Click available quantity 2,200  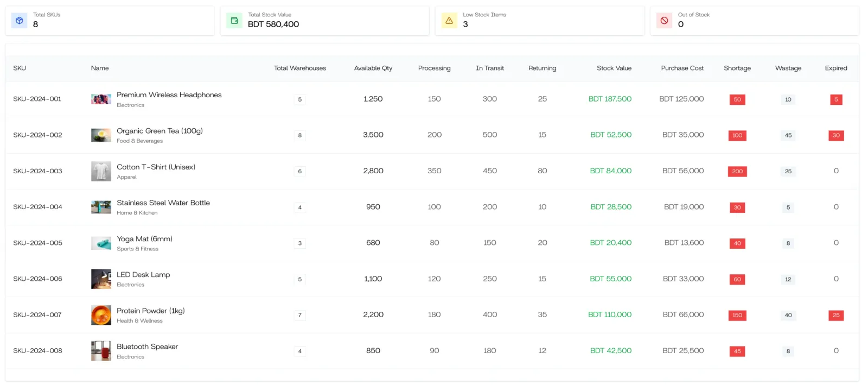click(373, 315)
